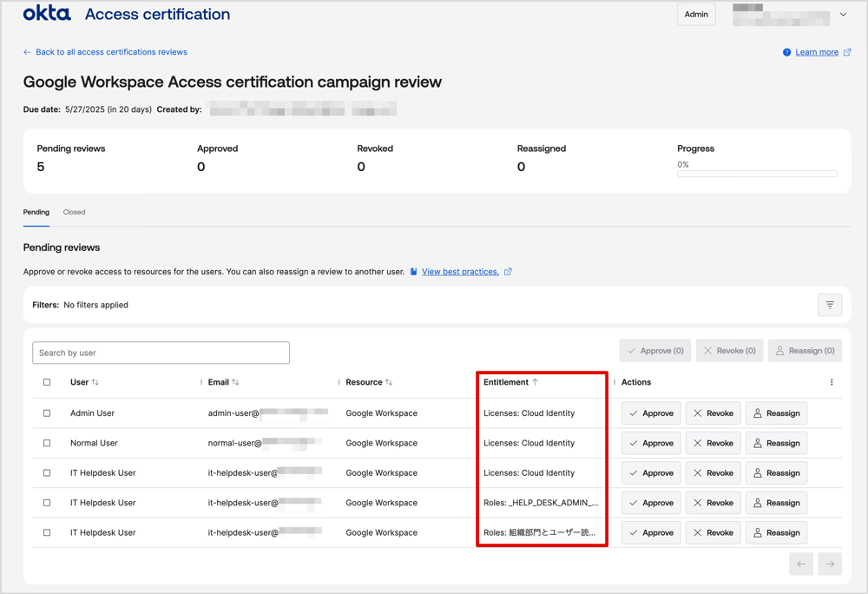Sort the table by User column
Viewport: 868px width, 594px height.
(x=95, y=382)
